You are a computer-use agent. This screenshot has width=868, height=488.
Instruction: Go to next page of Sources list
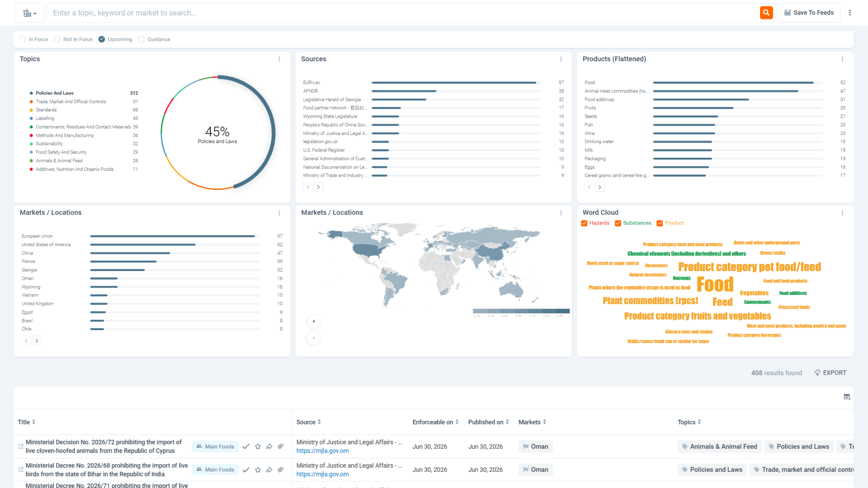[x=318, y=187]
